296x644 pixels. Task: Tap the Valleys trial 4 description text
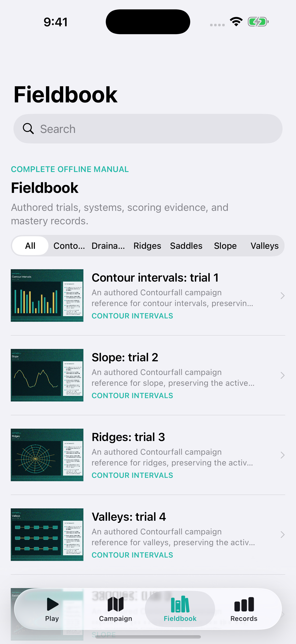tap(173, 537)
